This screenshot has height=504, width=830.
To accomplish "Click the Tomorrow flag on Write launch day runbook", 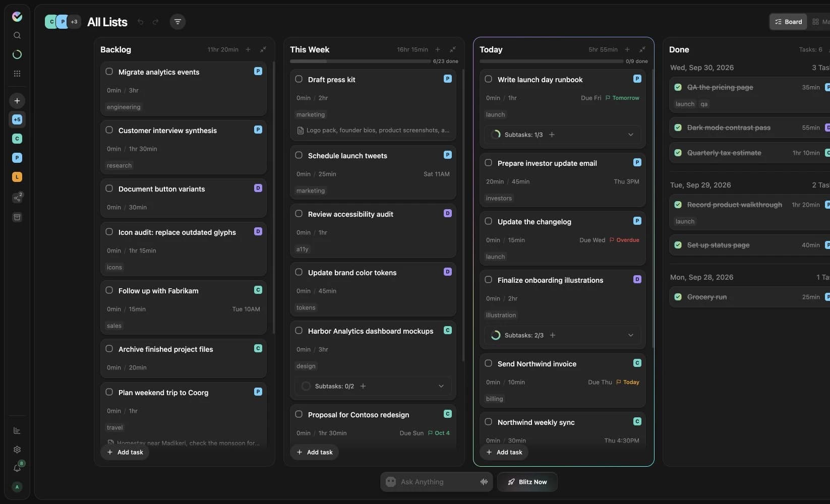I will 622,98.
